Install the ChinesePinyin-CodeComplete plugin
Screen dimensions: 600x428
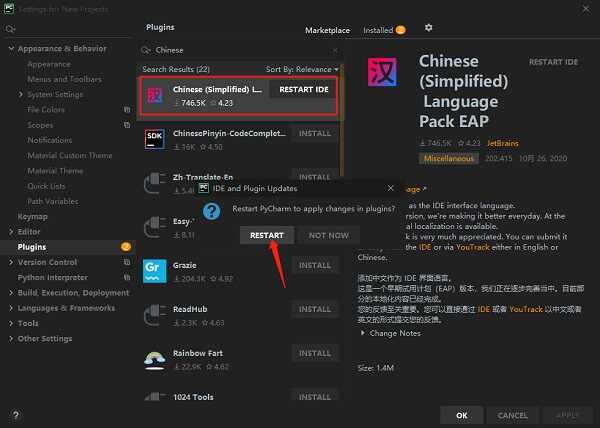pos(315,133)
